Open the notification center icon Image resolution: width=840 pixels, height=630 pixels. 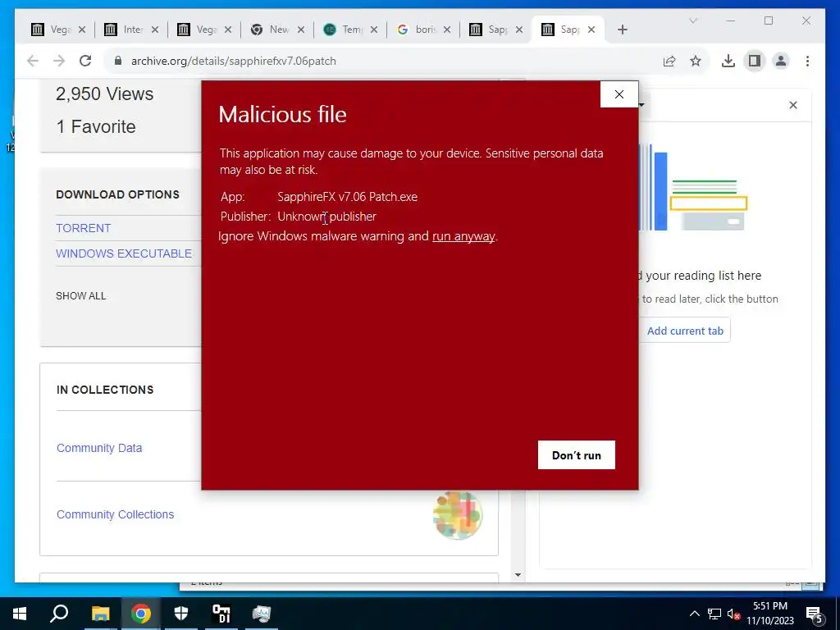(814, 614)
